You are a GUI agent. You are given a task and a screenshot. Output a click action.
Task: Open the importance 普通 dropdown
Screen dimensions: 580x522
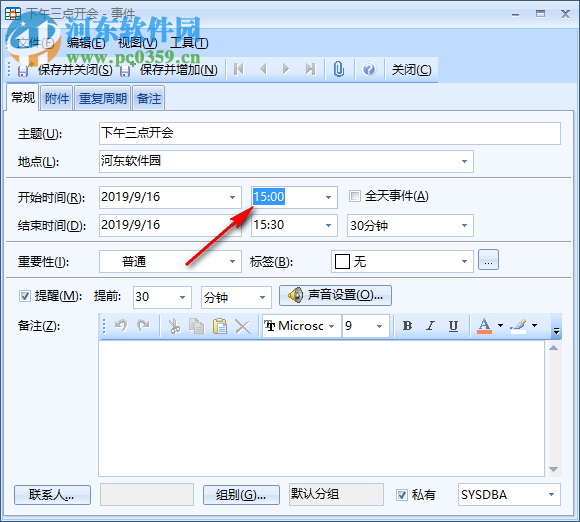click(232, 262)
